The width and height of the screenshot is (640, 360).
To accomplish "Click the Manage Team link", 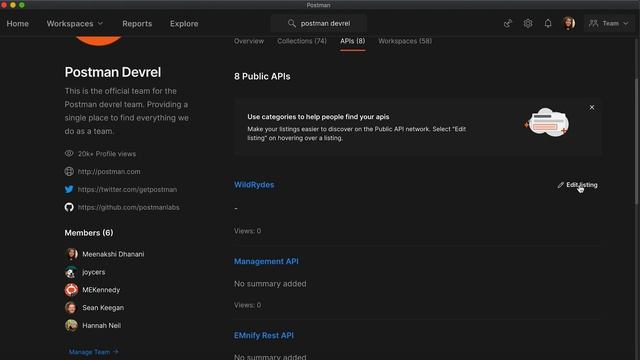I will pyautogui.click(x=93, y=352).
